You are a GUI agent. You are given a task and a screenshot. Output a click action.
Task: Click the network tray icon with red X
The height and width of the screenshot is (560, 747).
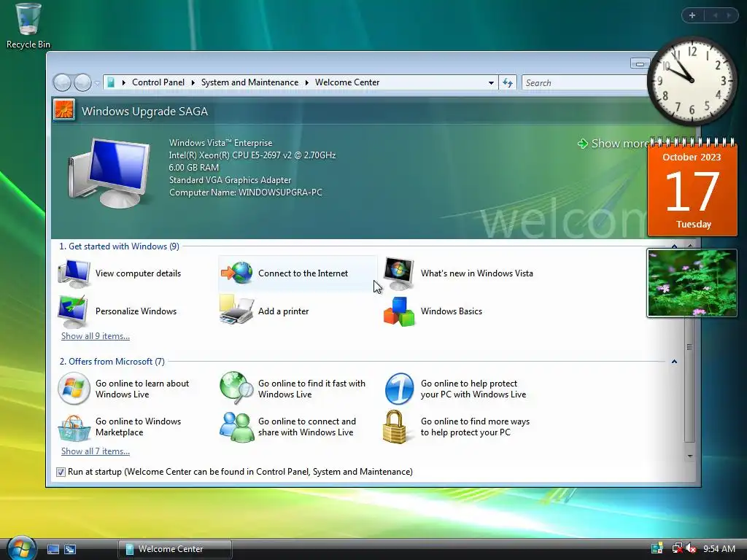click(677, 548)
